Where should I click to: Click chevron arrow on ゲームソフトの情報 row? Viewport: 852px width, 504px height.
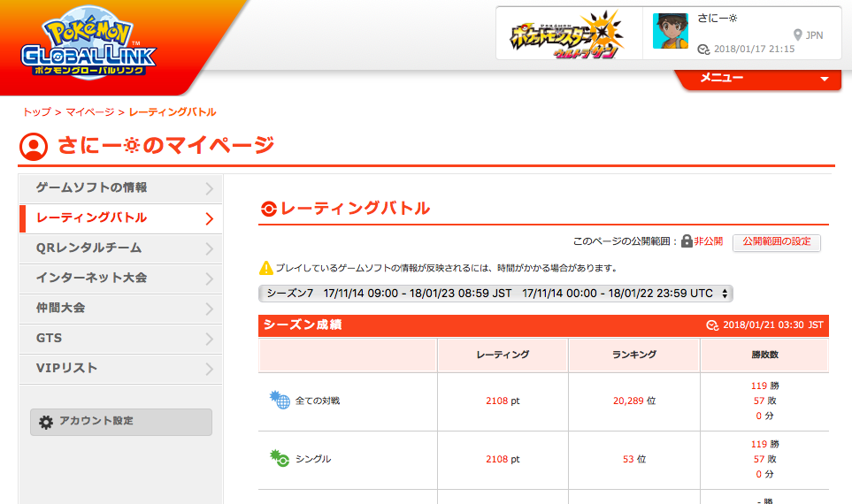click(x=210, y=189)
